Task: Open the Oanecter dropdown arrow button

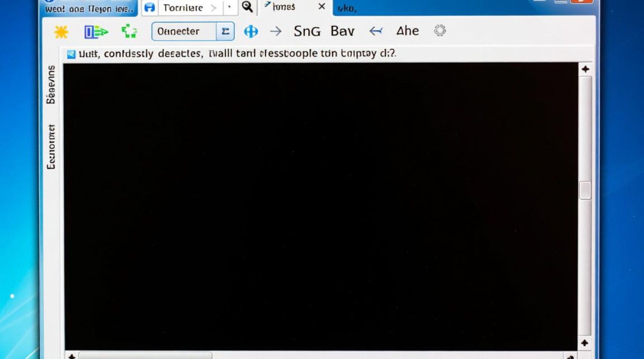Action: point(225,32)
